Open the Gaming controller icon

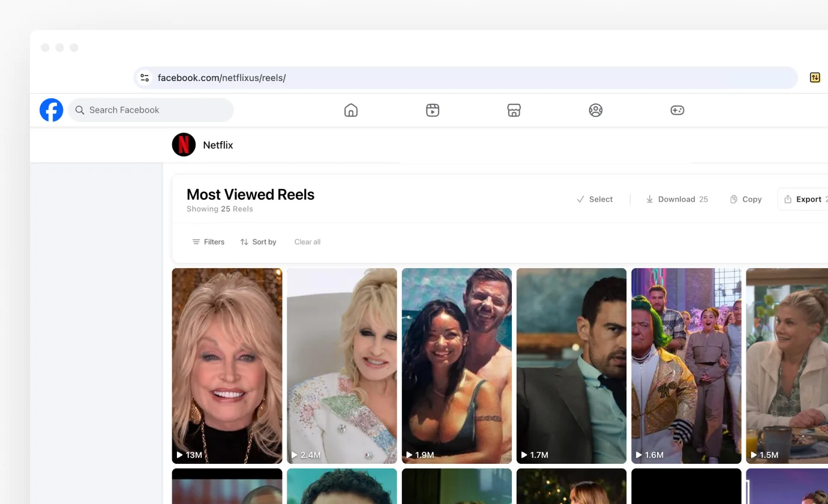(x=677, y=110)
